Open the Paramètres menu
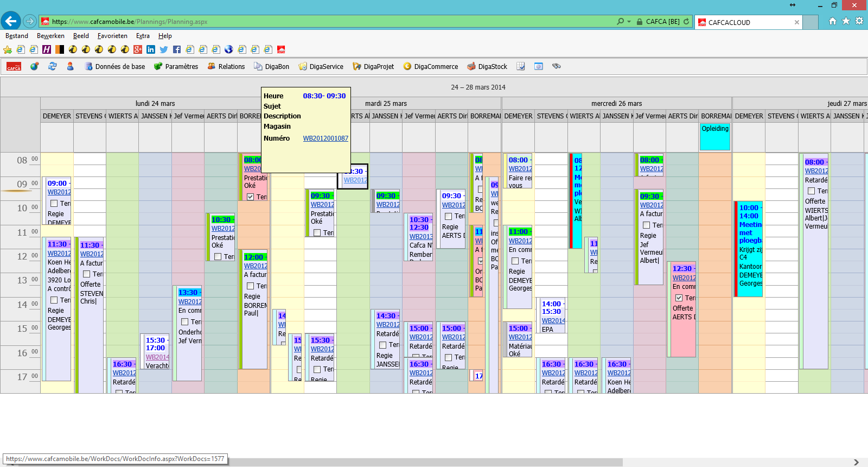Viewport: 868px width, 467px height. (x=176, y=66)
